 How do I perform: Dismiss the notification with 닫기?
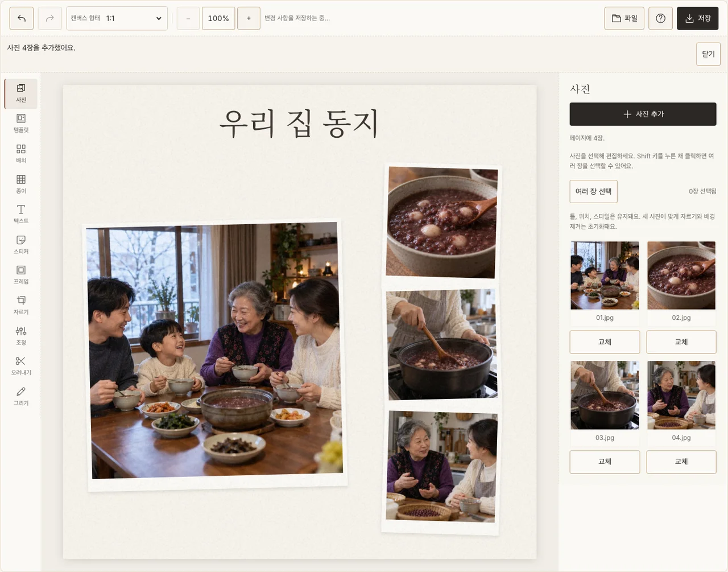tap(708, 54)
